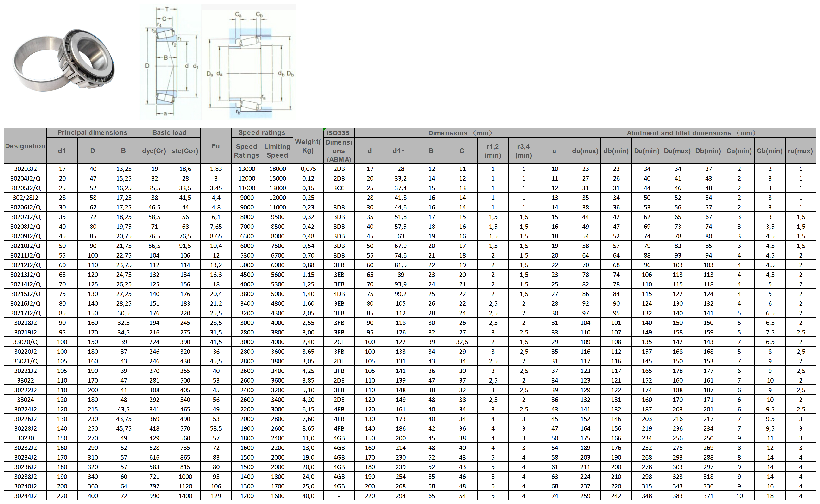Screen dimensions: 820x504
Task: Select the Designation column header
Action: pos(25,146)
